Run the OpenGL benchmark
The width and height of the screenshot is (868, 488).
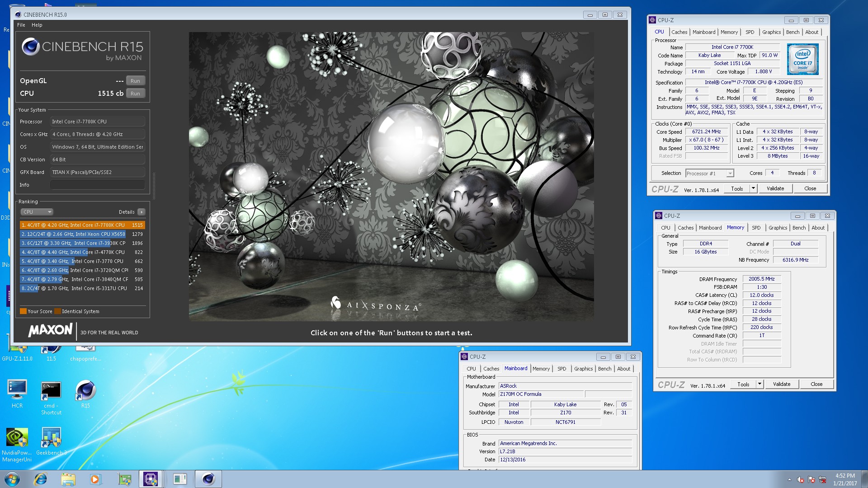click(135, 81)
